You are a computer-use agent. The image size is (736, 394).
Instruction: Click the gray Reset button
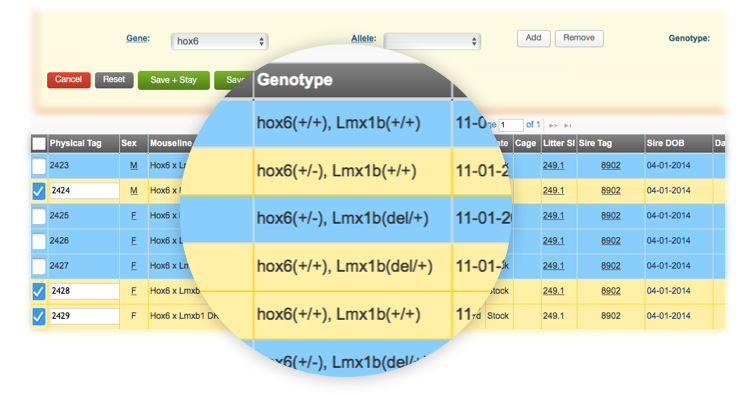coord(114,80)
